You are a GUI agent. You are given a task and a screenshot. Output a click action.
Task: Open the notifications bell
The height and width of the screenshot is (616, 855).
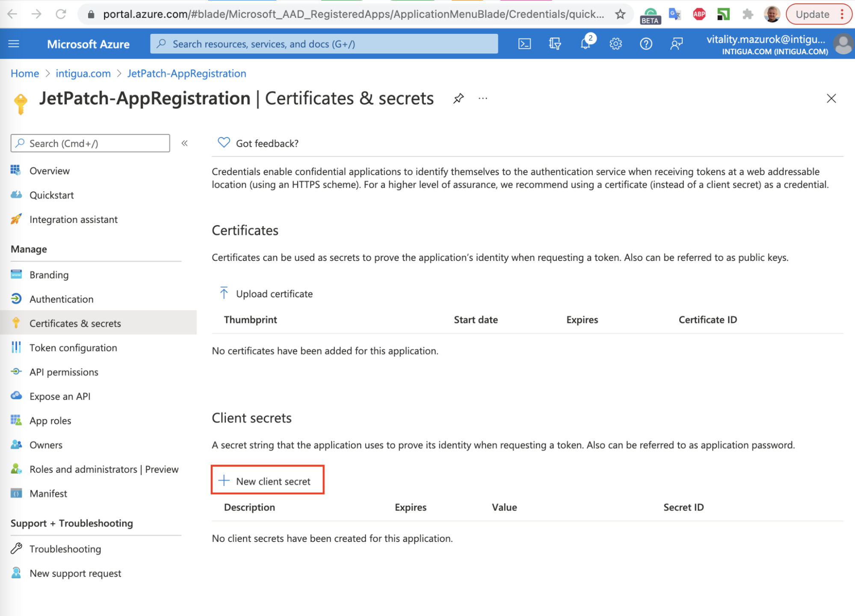[585, 44]
